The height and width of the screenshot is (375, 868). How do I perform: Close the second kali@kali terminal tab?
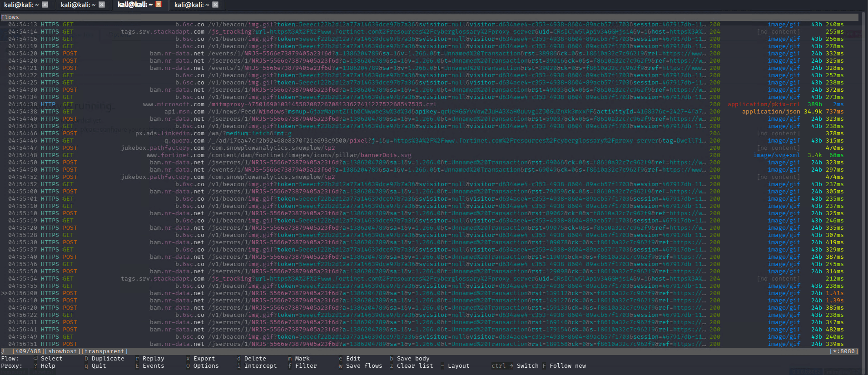coord(102,5)
